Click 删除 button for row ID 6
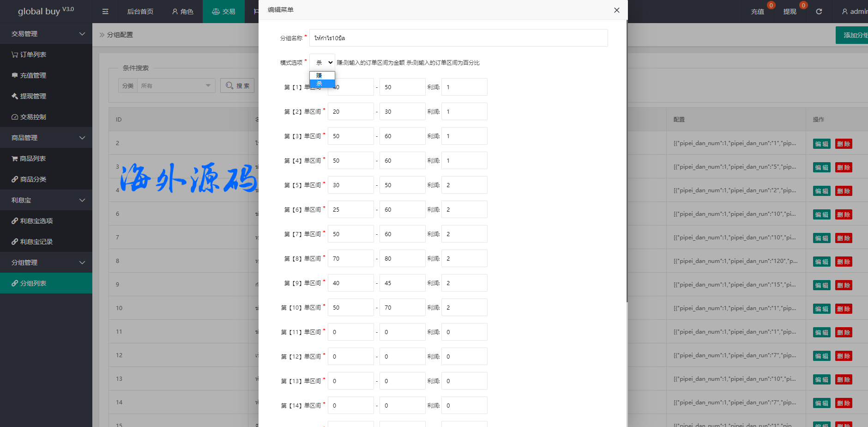The height and width of the screenshot is (427, 868). [843, 214]
